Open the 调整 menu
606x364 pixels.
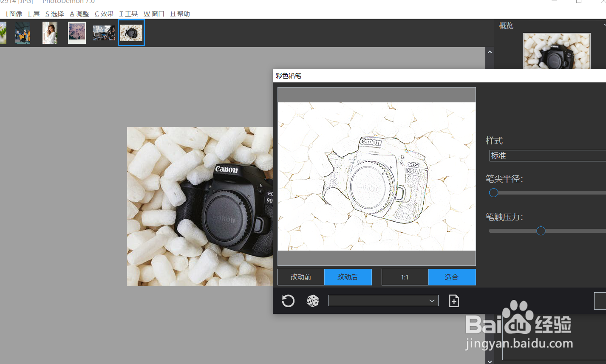(79, 14)
